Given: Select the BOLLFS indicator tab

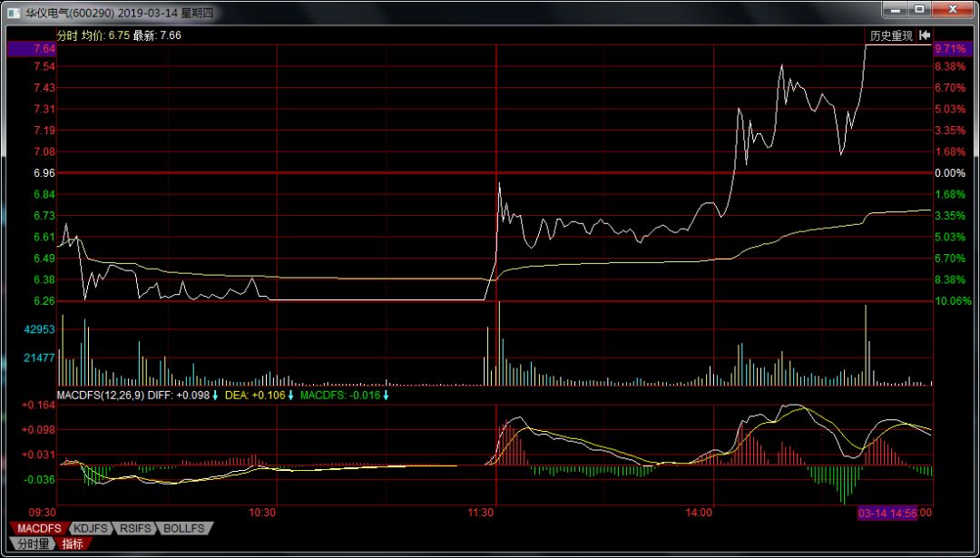Looking at the screenshot, I should coord(184,529).
